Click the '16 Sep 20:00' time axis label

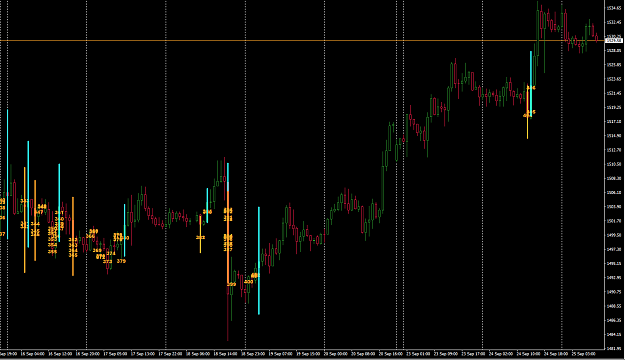click(88, 354)
